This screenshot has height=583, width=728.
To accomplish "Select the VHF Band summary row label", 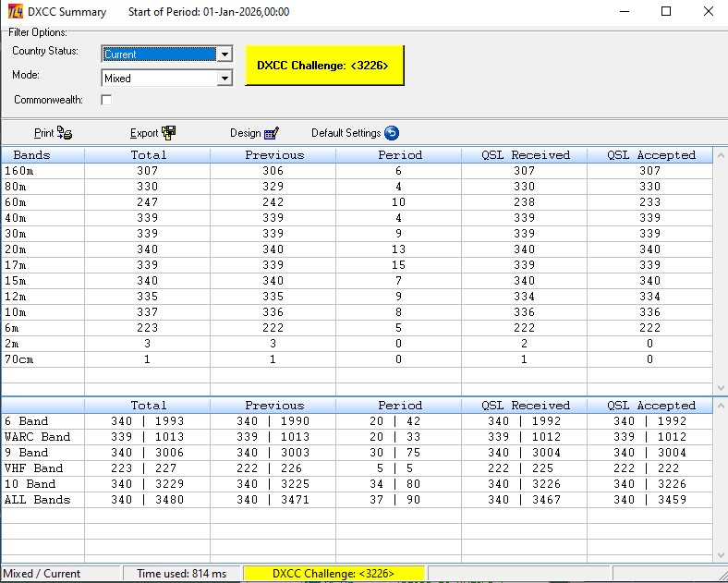I will tap(34, 468).
